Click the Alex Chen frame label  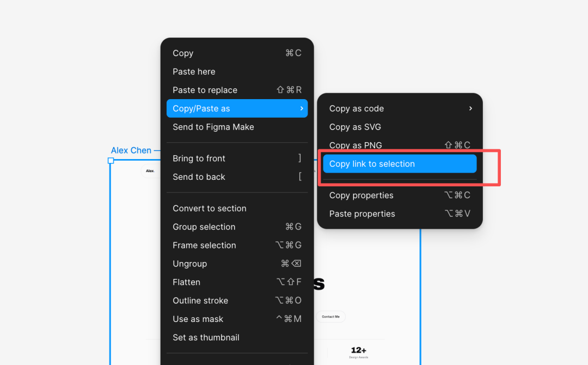(x=131, y=150)
